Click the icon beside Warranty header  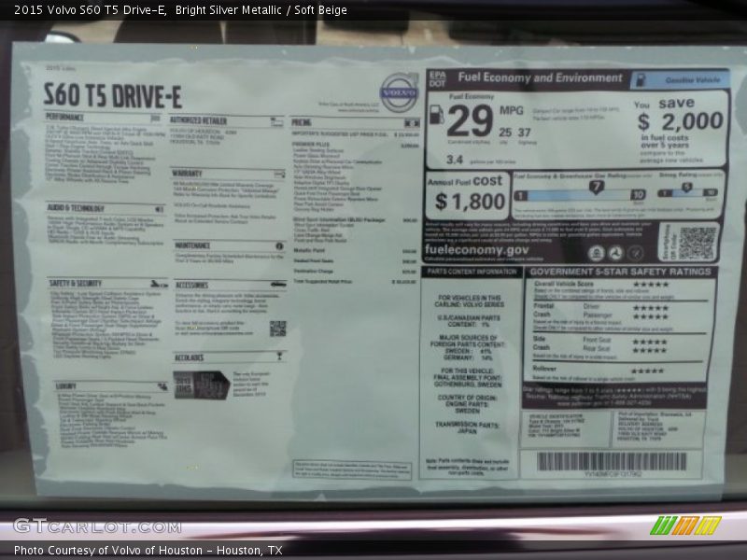(279, 175)
